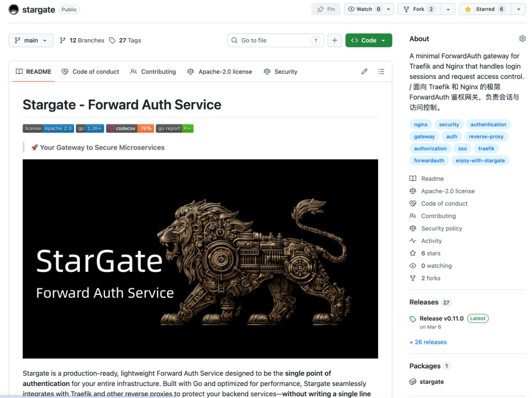Open the About settings gear icon
The image size is (532, 398).
coord(522,39)
